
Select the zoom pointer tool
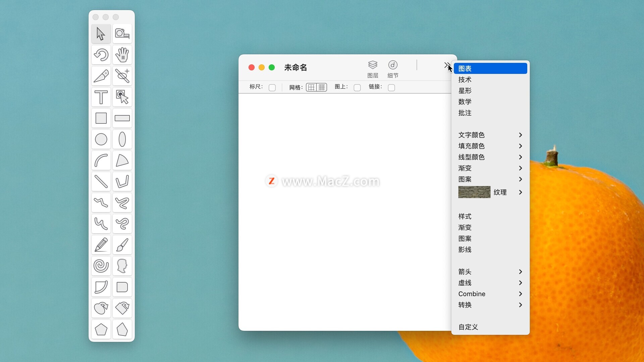point(122,97)
